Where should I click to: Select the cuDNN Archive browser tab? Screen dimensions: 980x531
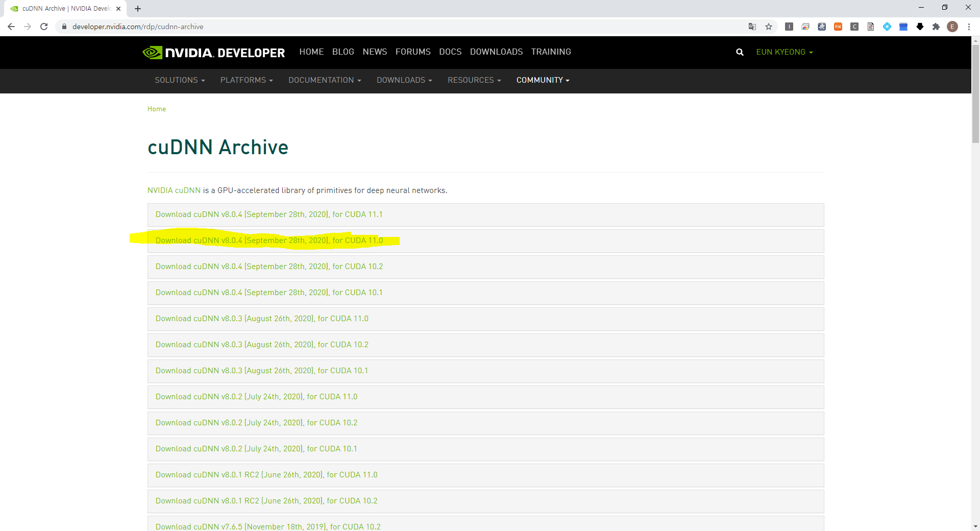point(66,9)
